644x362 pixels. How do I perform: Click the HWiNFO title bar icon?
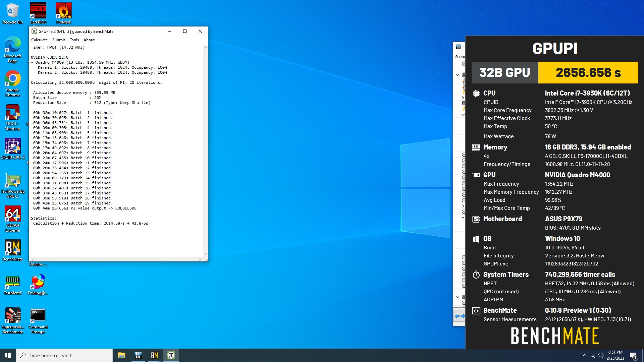pos(458,47)
